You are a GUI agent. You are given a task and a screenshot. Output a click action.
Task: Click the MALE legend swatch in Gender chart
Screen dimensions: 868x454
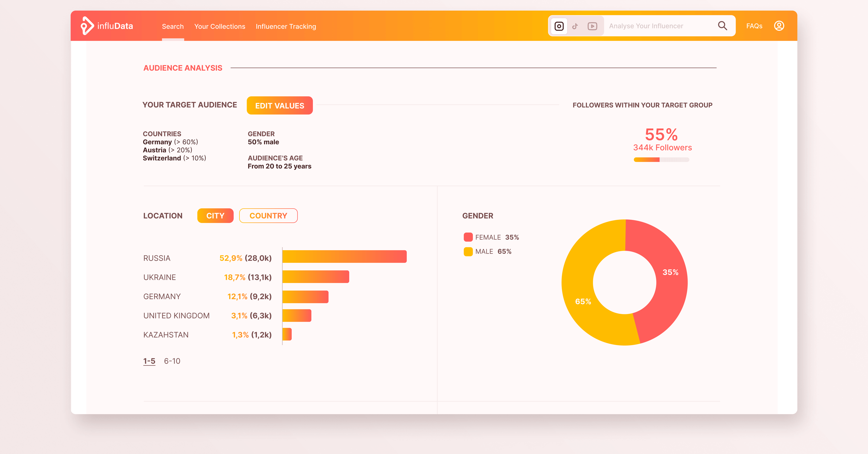(468, 251)
